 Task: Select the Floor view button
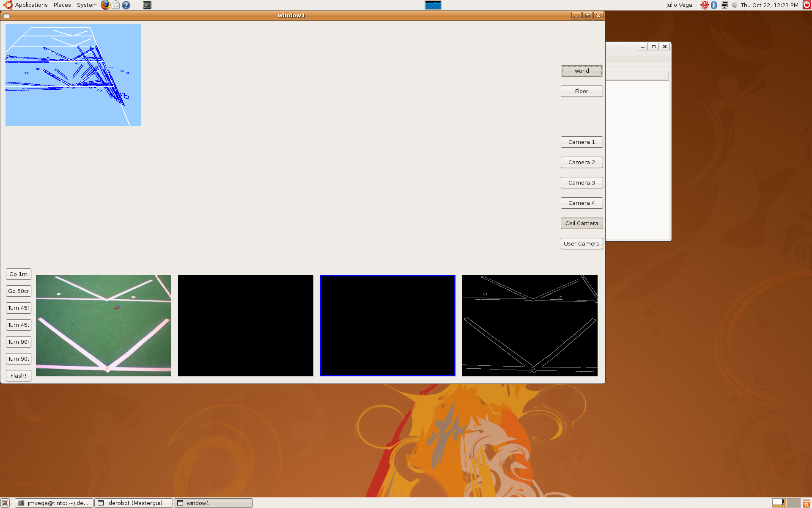pos(582,91)
